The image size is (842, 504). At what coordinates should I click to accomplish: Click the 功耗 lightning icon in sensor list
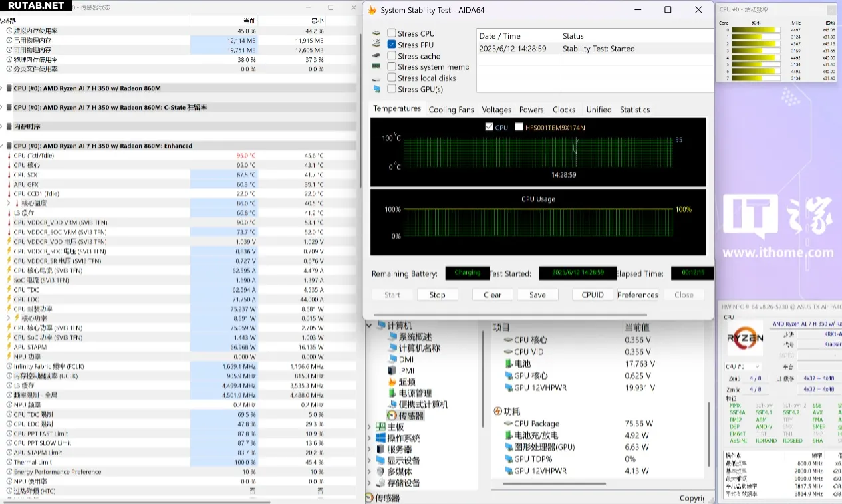(497, 412)
